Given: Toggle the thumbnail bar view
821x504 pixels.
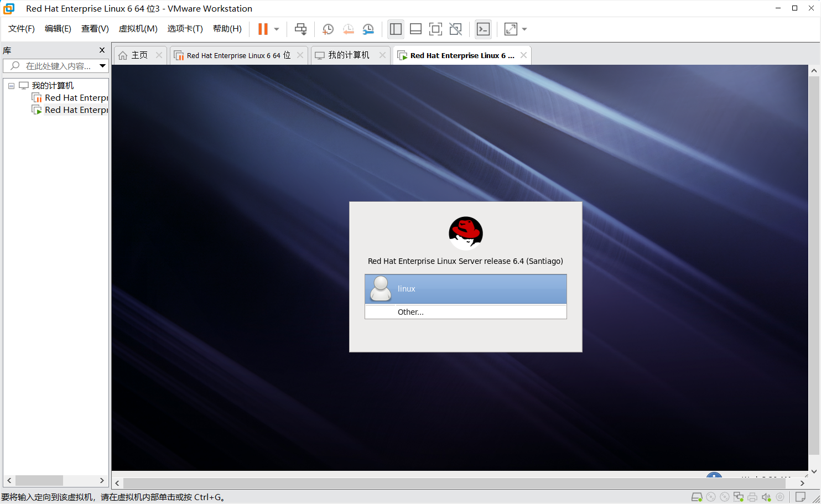Looking at the screenshot, I should [x=415, y=29].
